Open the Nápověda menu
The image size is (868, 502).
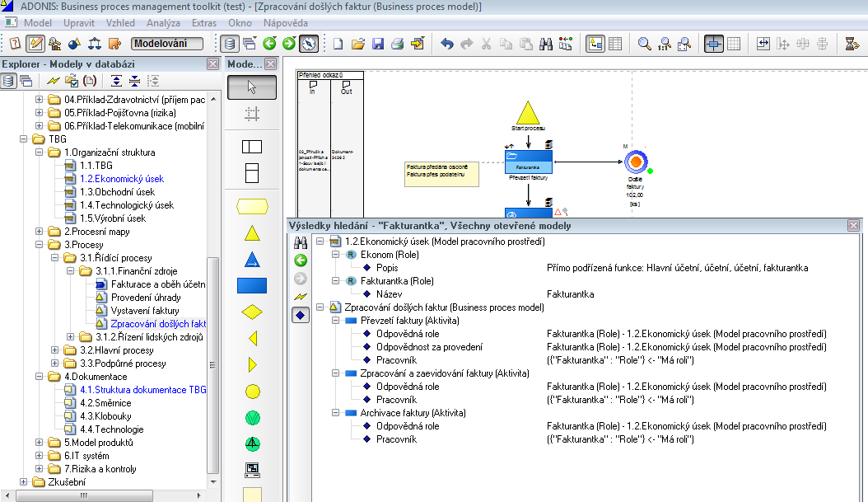pos(286,23)
